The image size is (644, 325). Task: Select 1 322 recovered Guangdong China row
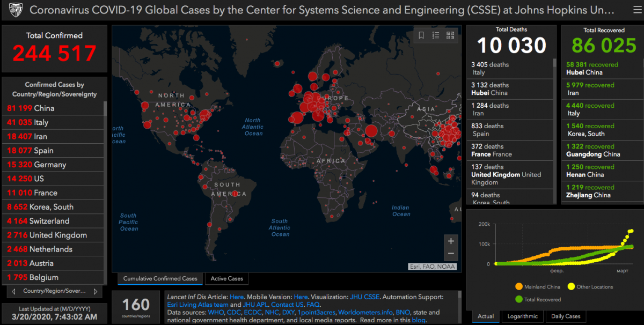click(602, 150)
